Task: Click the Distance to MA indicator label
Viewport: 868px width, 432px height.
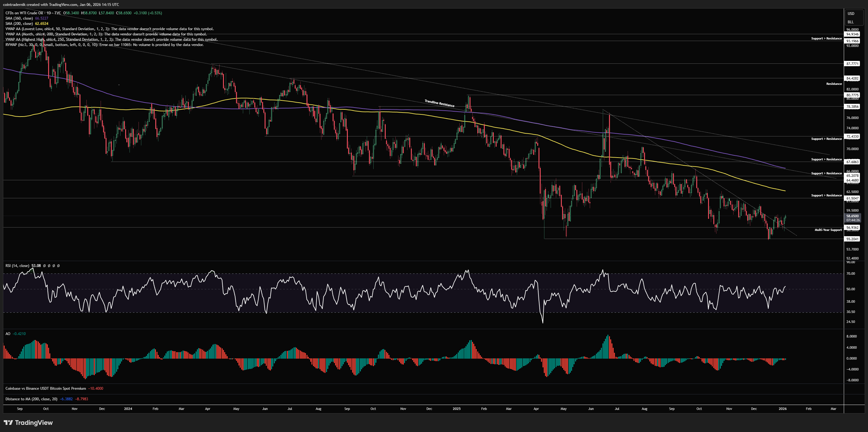Action: coord(31,399)
